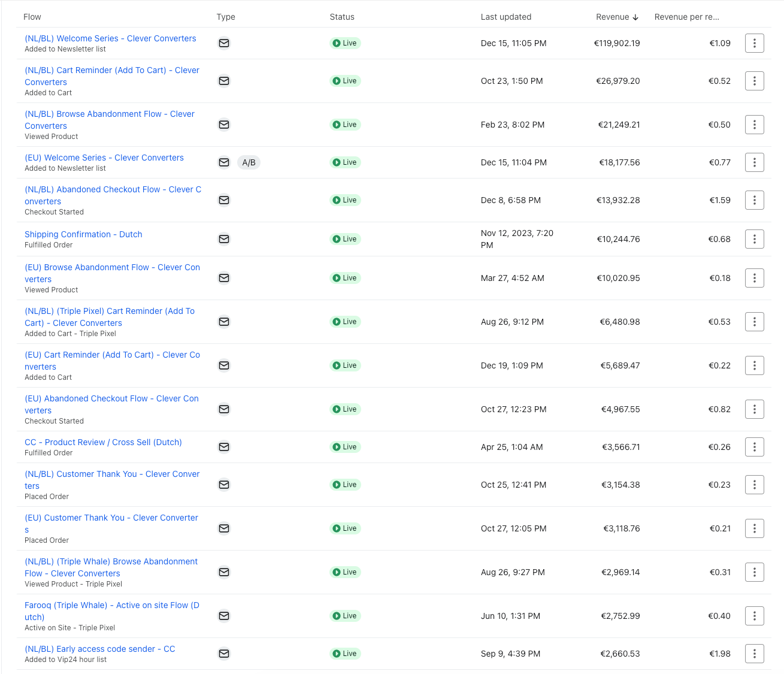Click email type icon for CC - Product Review
This screenshot has height=674, width=784.
coord(224,447)
